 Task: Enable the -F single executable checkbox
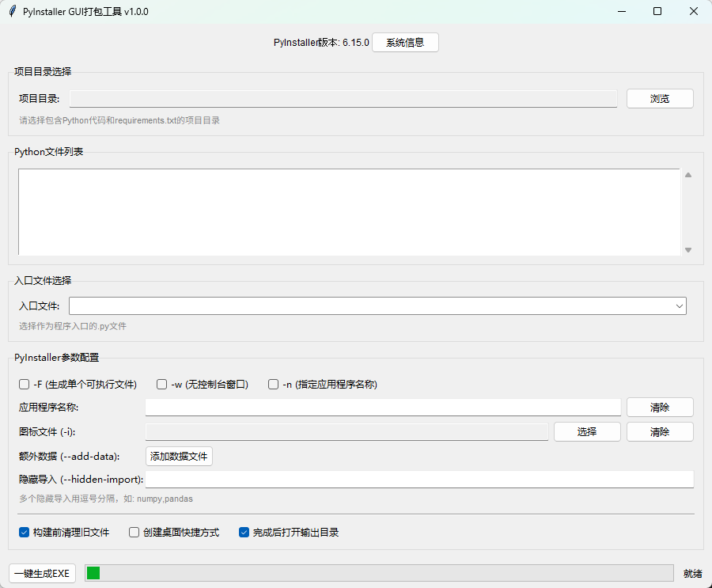pos(24,385)
